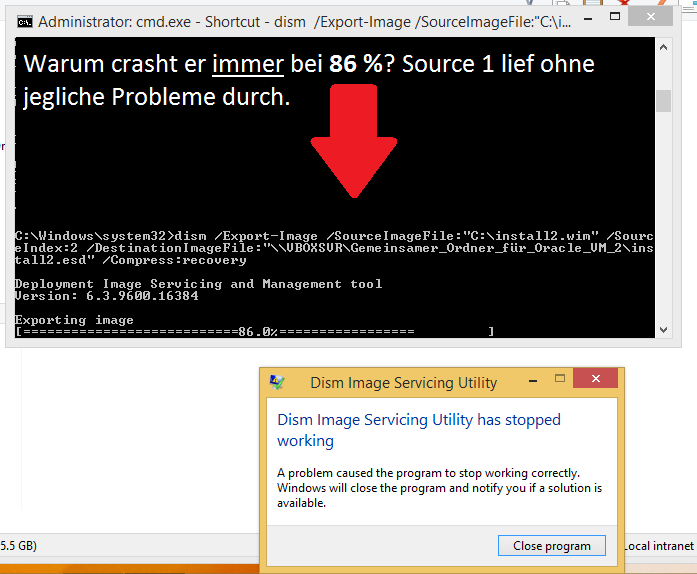Click the cmd.exe icon in title bar
The height and width of the screenshot is (574, 697).
25,22
